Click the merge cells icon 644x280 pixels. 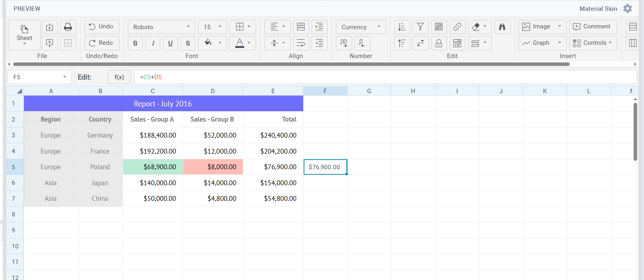click(301, 27)
